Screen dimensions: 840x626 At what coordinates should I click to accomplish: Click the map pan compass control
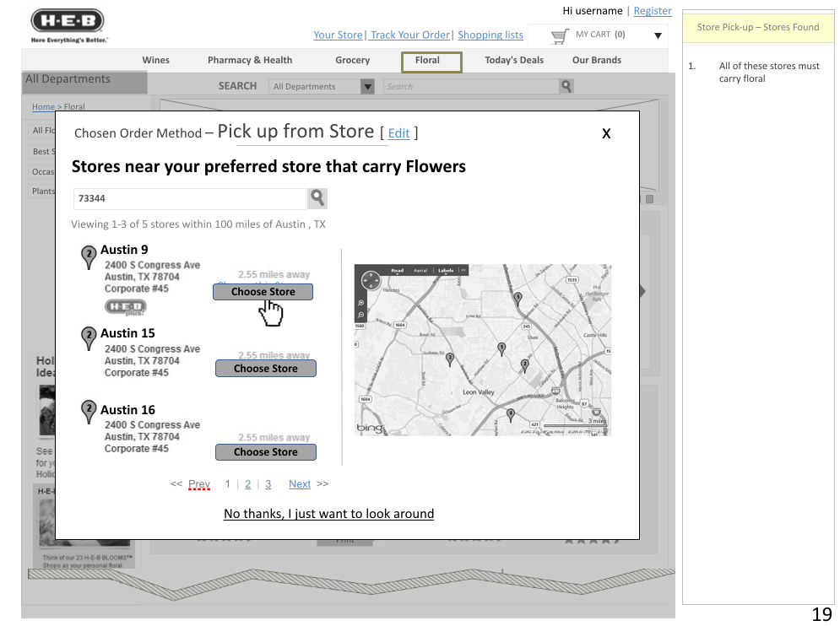371,280
